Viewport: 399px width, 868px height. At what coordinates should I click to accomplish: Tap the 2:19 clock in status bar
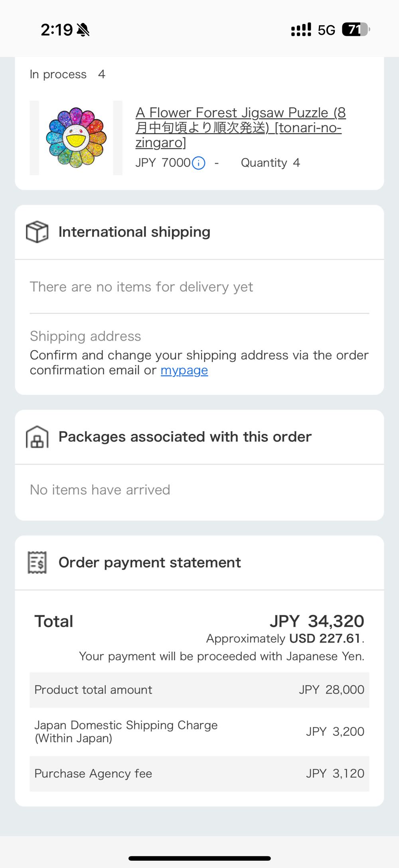click(x=57, y=30)
